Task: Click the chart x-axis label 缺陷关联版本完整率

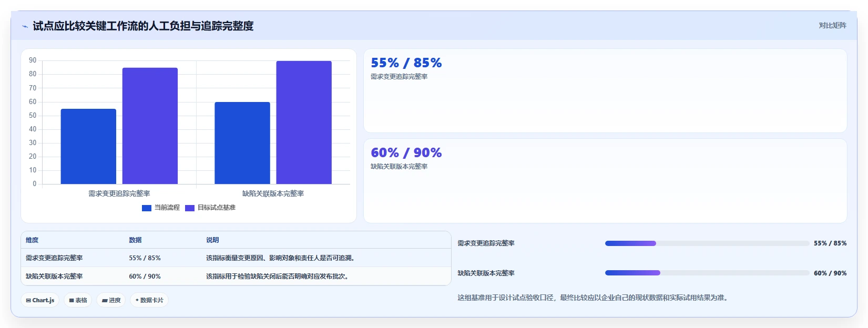Action: click(x=273, y=193)
